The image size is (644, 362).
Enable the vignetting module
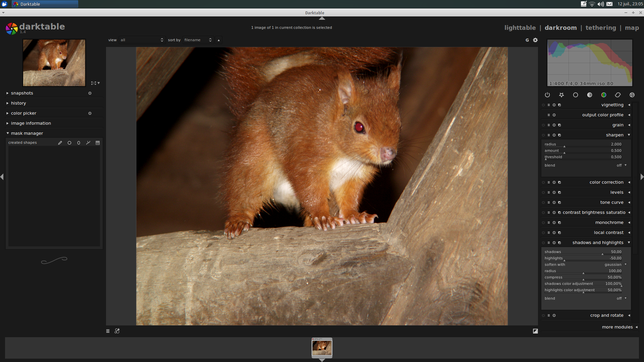click(x=543, y=105)
